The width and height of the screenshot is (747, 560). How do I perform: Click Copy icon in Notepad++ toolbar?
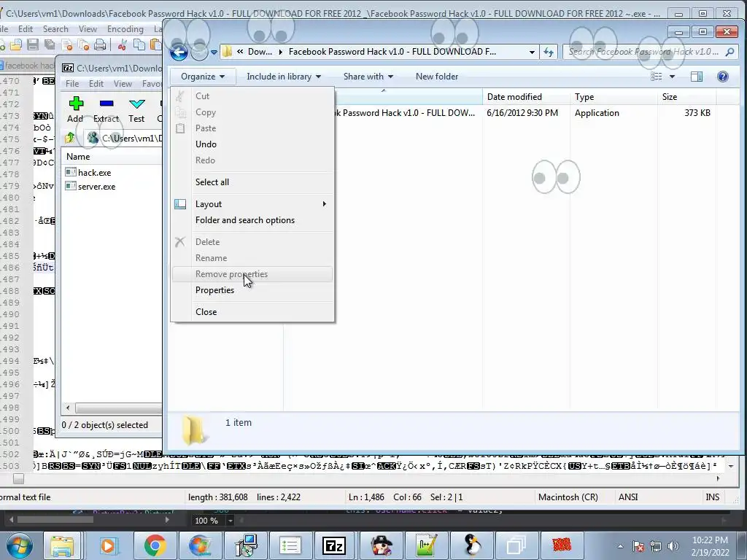click(x=139, y=44)
